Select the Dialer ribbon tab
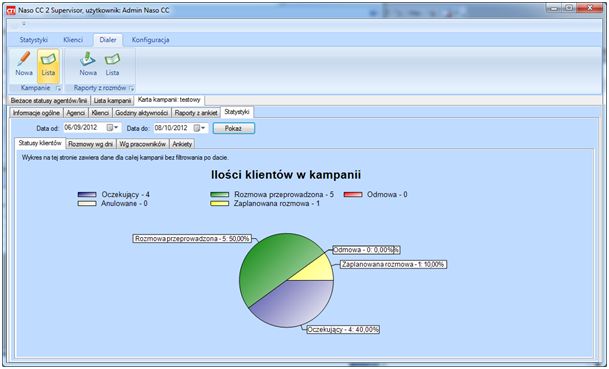The width and height of the screenshot is (609, 369). click(108, 40)
